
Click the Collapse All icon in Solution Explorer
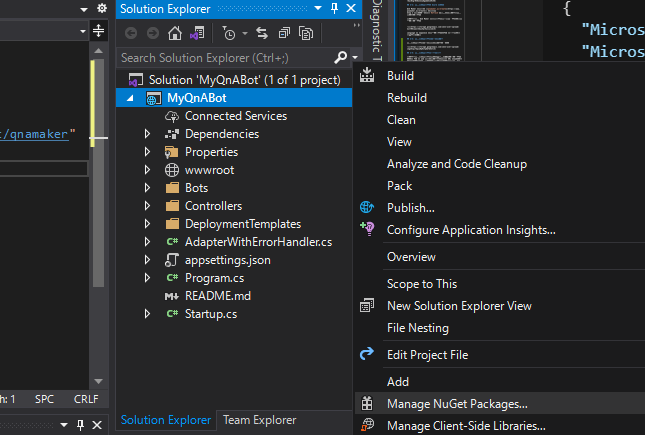[284, 33]
